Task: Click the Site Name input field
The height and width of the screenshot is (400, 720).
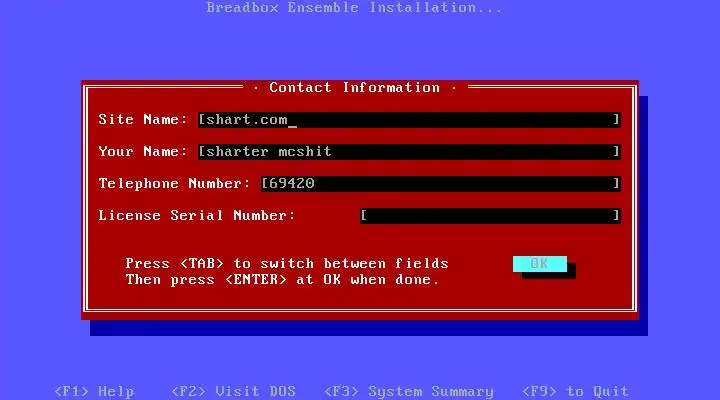Action: click(409, 120)
